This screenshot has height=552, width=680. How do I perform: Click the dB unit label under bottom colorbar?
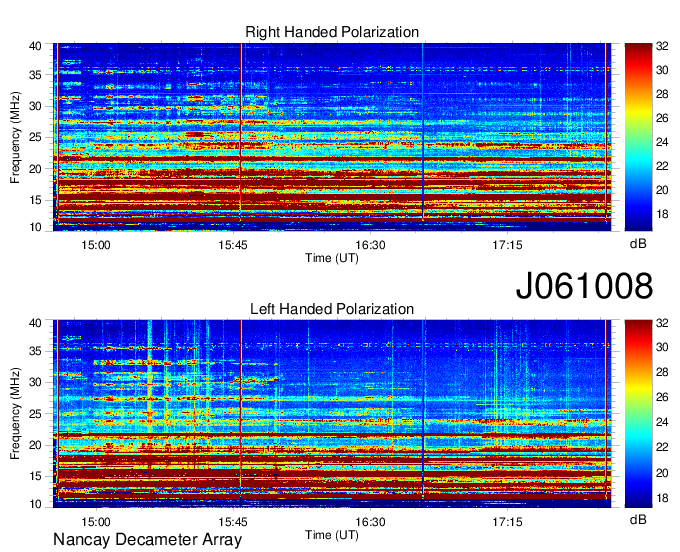point(638,520)
